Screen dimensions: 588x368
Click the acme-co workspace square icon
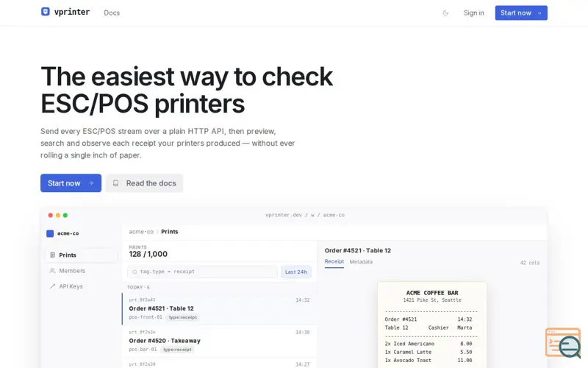tap(50, 233)
